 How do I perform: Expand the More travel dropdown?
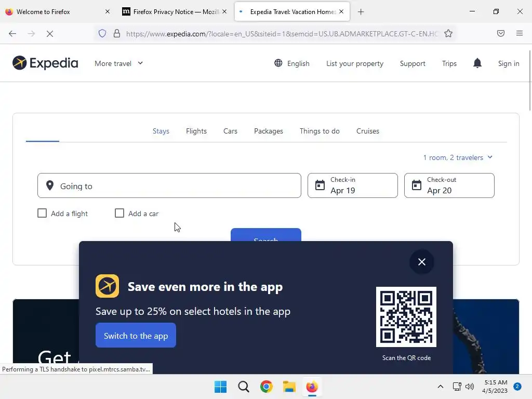click(x=119, y=63)
